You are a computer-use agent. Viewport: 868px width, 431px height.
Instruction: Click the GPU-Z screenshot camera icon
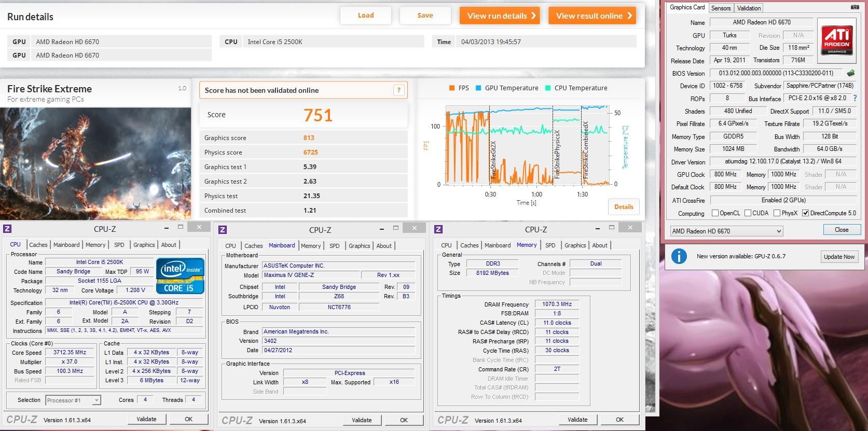[855, 7]
